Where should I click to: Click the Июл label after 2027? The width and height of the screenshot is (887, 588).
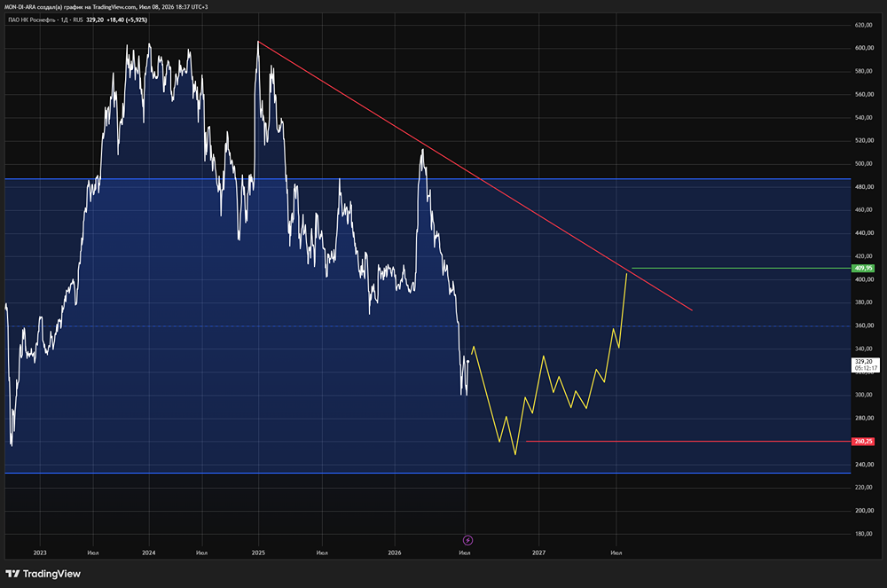[616, 553]
